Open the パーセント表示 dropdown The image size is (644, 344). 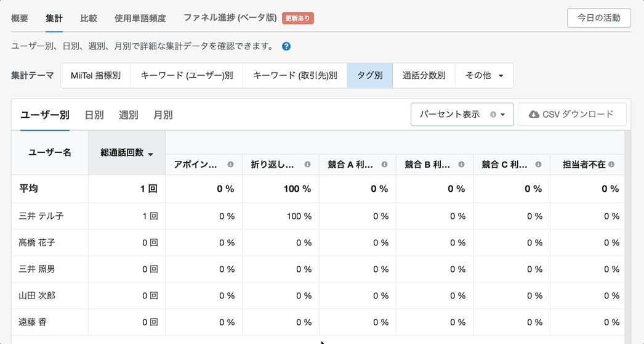pos(462,115)
